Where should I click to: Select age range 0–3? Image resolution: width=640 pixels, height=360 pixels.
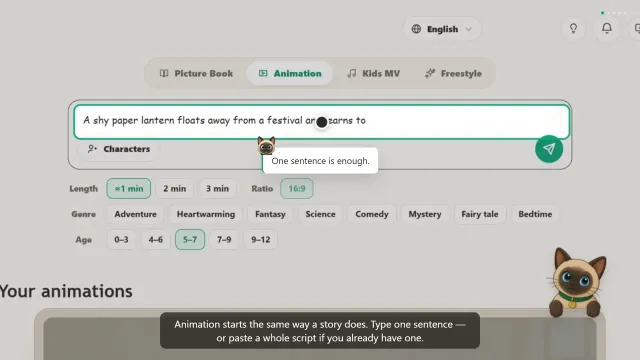click(x=121, y=240)
